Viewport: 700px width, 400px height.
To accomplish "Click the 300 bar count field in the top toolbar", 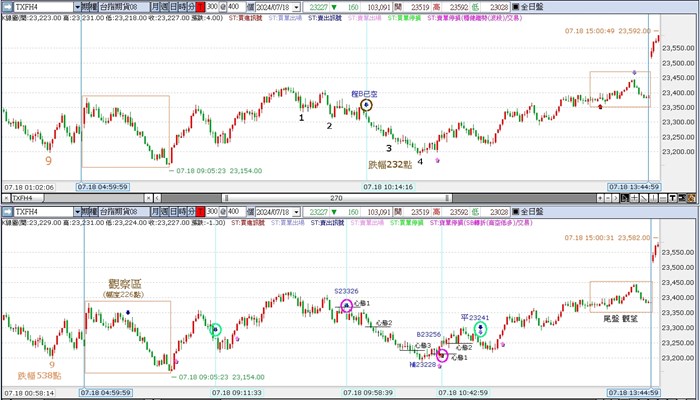I will 212,6.
